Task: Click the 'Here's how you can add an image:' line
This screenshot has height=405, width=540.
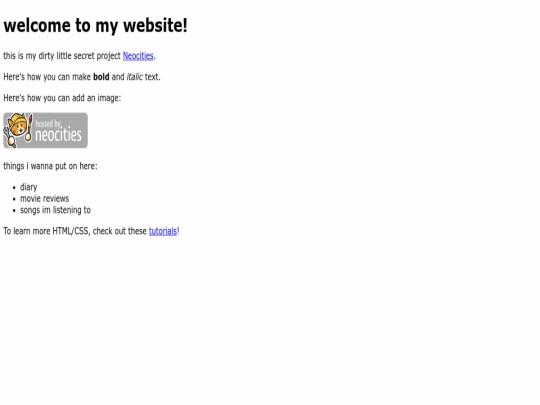Action: click(62, 98)
